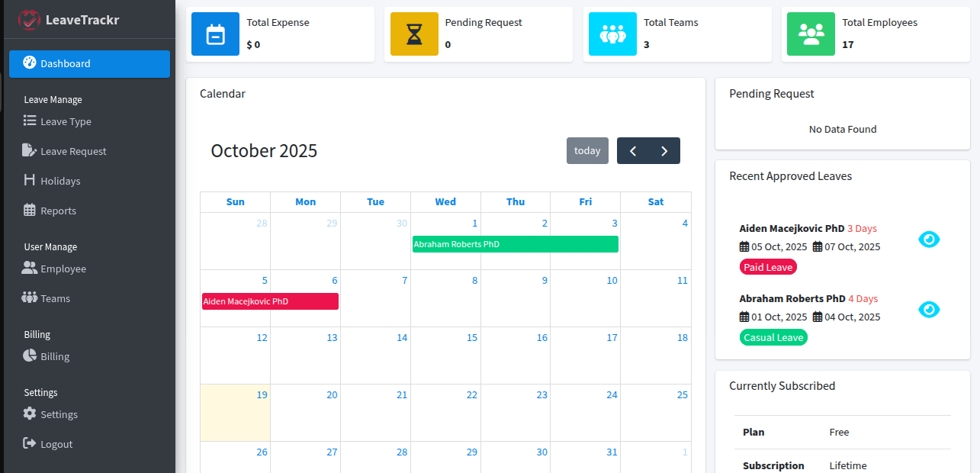The image size is (980, 473).
Task: View Aiden Macejkovic leave details eye icon
Action: tap(929, 240)
